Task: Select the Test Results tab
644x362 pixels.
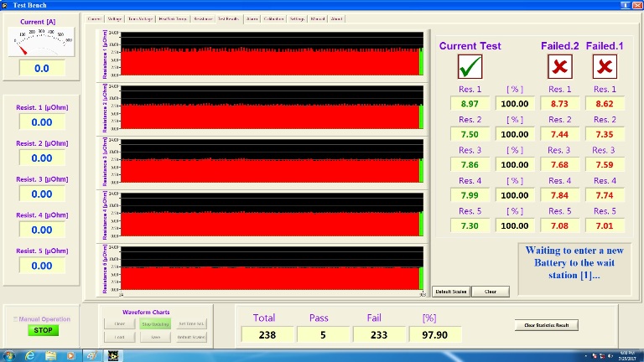Action: pyautogui.click(x=229, y=19)
